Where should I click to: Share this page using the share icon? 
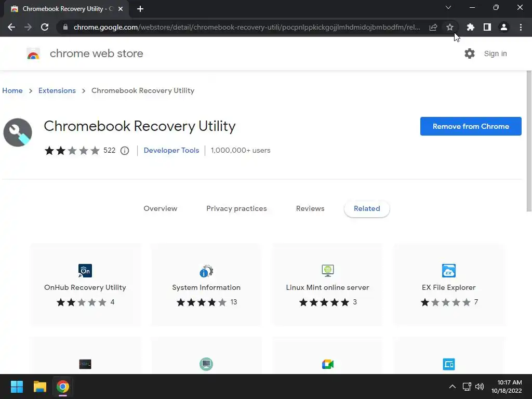(433, 27)
